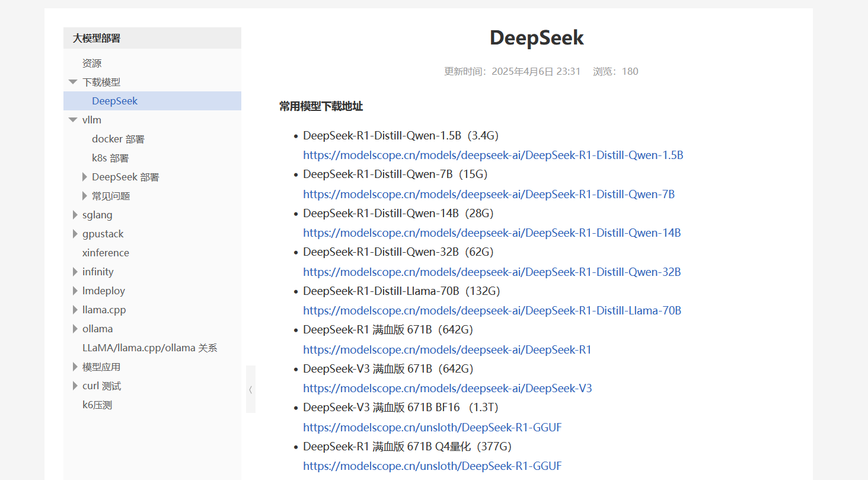Open the deepseek-ai/DeepSeek-R1 modelscope link

coord(448,349)
